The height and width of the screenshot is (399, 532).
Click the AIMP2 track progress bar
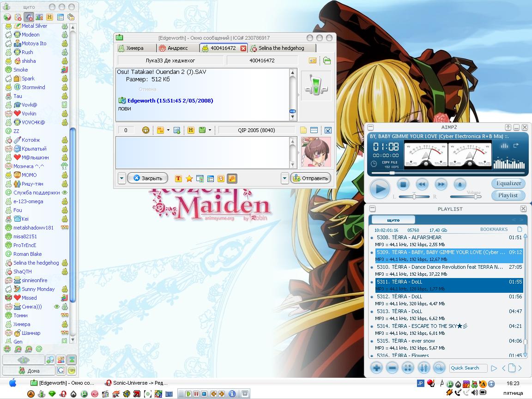tap(448, 173)
